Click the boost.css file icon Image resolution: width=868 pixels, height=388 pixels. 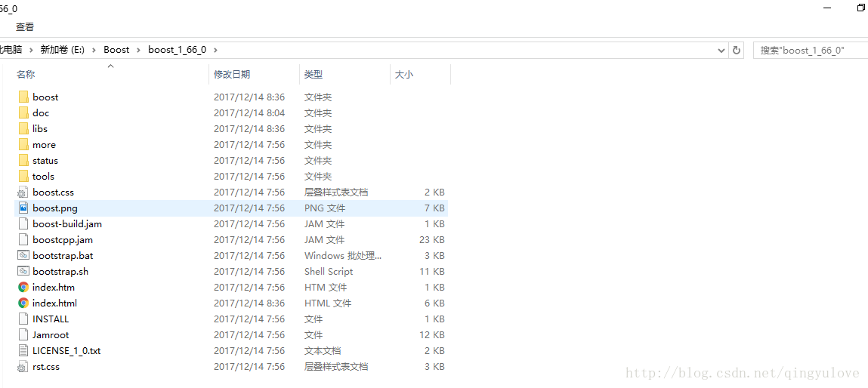[x=23, y=192]
